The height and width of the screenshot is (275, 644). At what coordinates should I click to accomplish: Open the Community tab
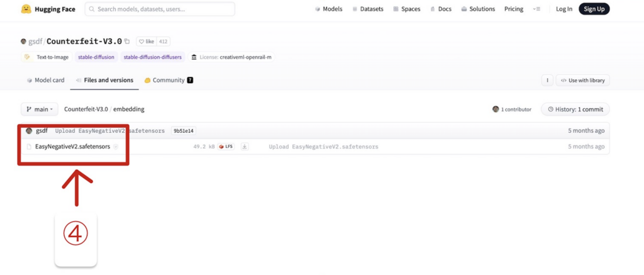pos(169,80)
